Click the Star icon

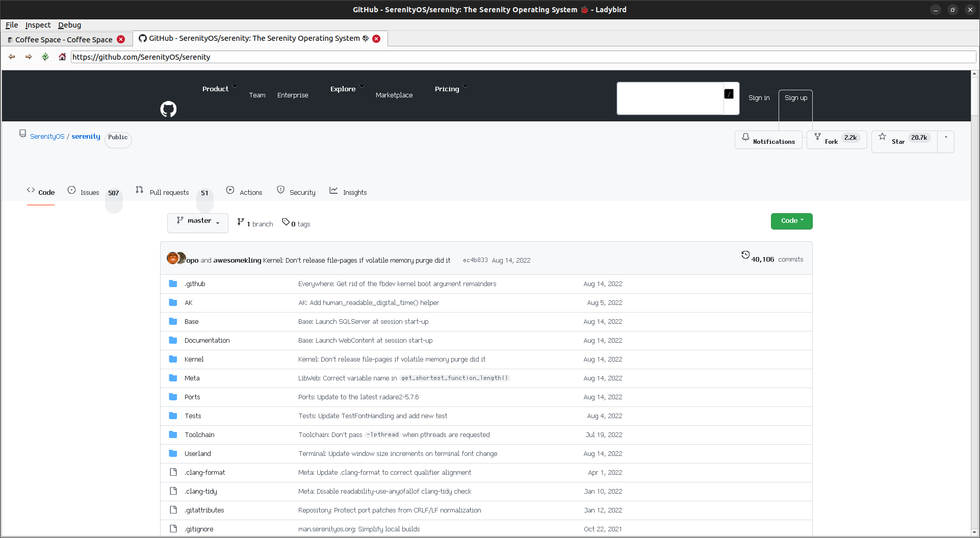point(882,136)
